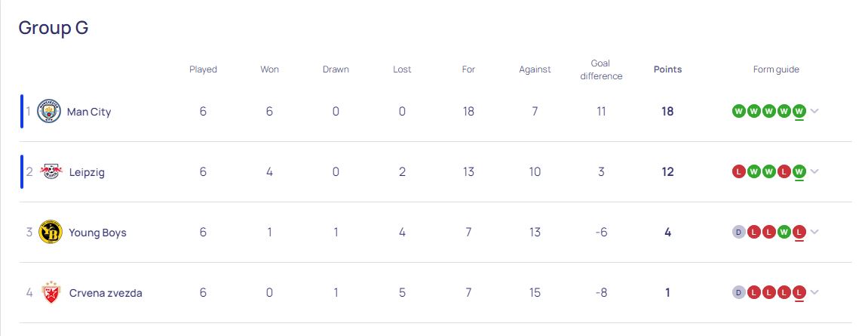This screenshot has width=868, height=336.
Task: Click the Man City club crest
Action: click(x=50, y=112)
